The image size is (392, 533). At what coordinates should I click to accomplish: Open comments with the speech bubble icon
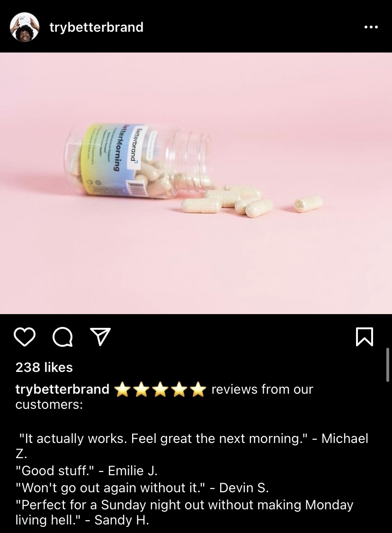(x=62, y=337)
